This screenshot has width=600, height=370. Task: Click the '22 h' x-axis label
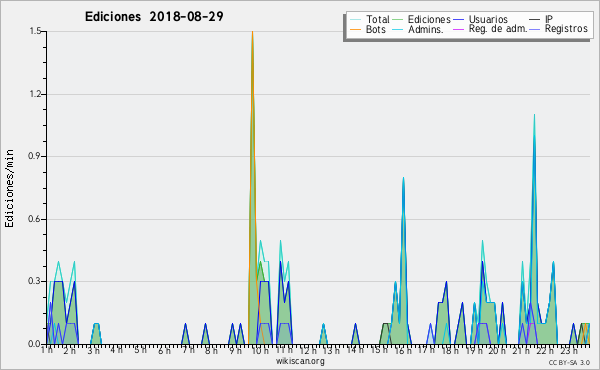pos(545,350)
